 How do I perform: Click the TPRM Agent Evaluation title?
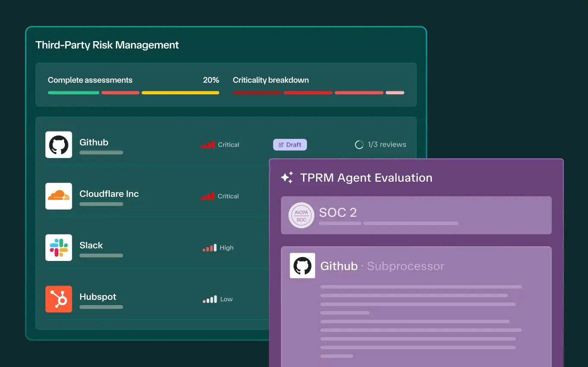pos(366,178)
